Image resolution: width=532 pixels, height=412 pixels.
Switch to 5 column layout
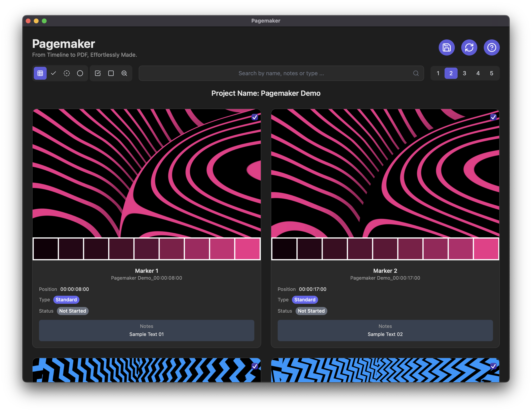coord(491,73)
